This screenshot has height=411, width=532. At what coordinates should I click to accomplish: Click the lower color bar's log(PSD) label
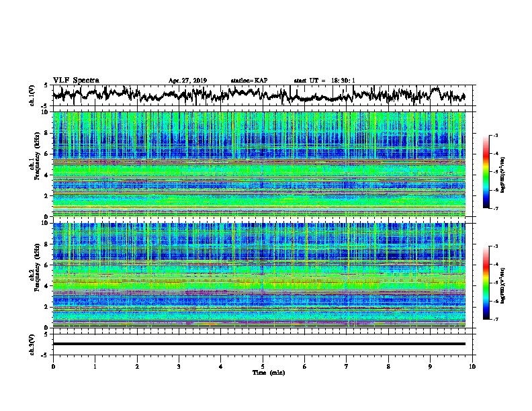[503, 286]
